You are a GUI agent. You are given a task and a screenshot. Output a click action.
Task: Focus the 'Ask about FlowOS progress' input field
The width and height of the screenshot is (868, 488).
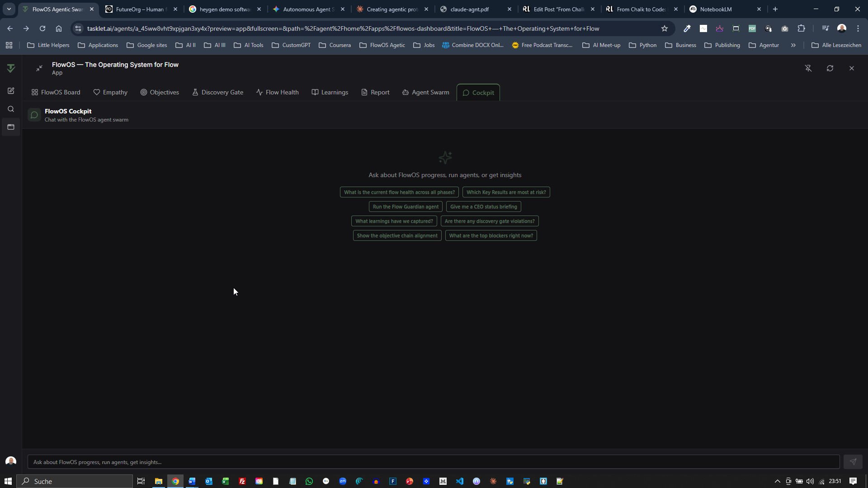[x=433, y=462]
